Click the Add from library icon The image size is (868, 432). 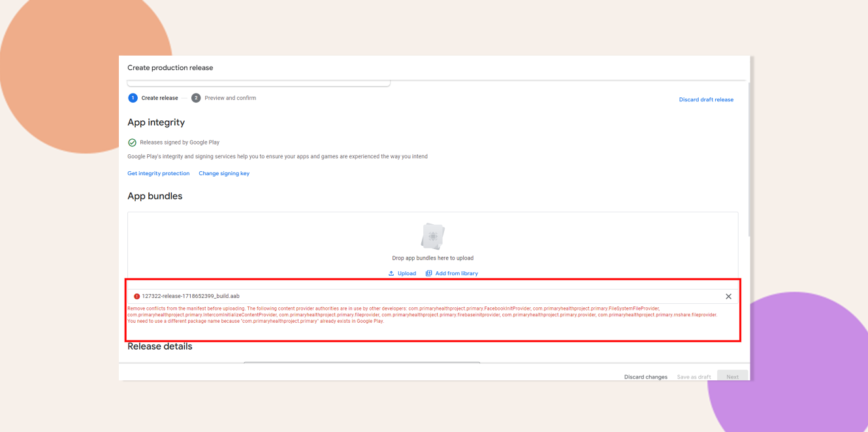[x=429, y=273]
